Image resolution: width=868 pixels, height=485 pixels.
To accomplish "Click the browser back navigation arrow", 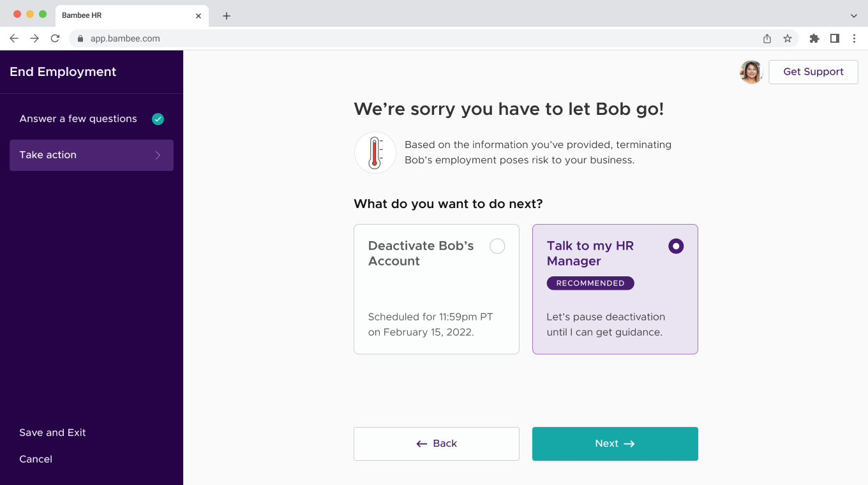I will (14, 38).
